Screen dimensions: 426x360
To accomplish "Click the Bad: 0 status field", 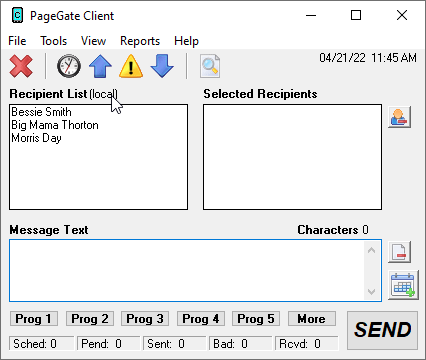I will point(241,344).
